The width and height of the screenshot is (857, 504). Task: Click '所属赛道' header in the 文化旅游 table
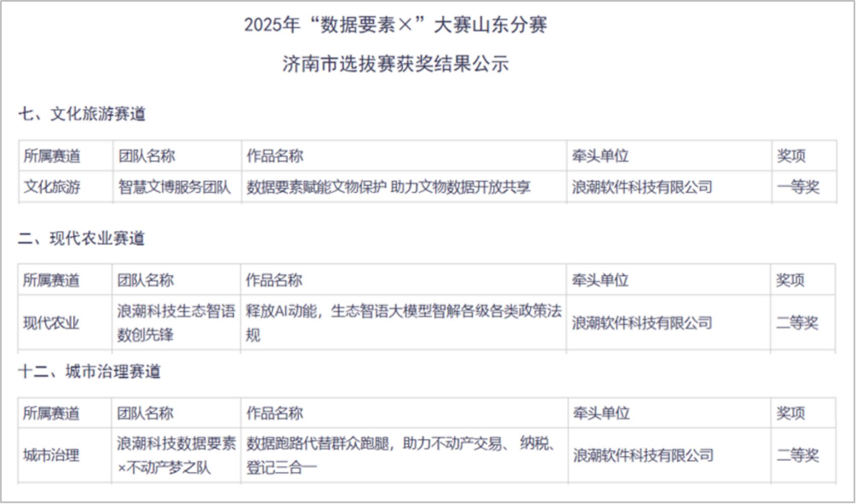pos(52,156)
